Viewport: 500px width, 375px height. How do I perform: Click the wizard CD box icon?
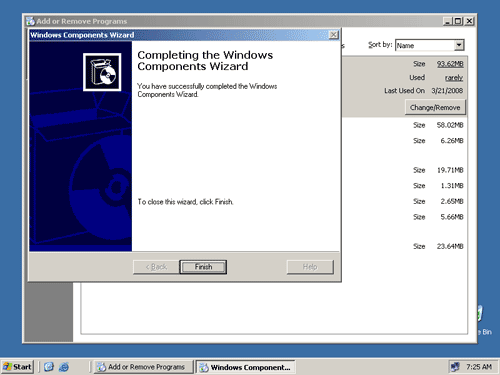click(102, 72)
